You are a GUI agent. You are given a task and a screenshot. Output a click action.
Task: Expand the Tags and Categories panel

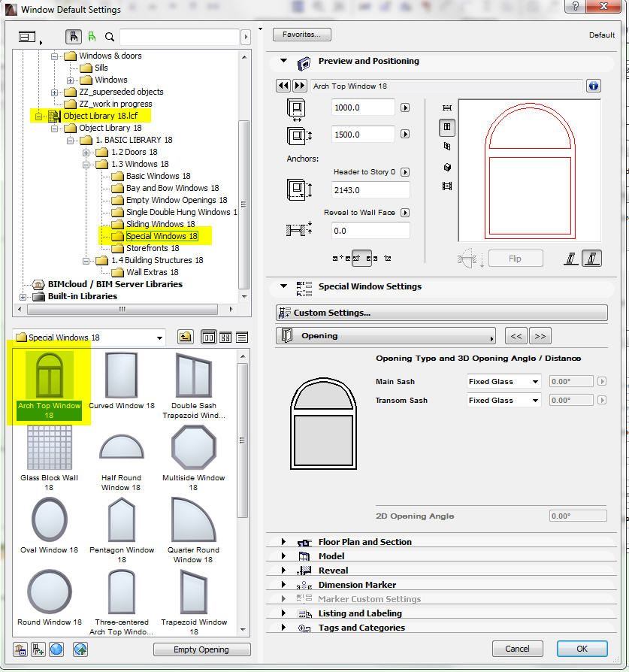tap(283, 628)
